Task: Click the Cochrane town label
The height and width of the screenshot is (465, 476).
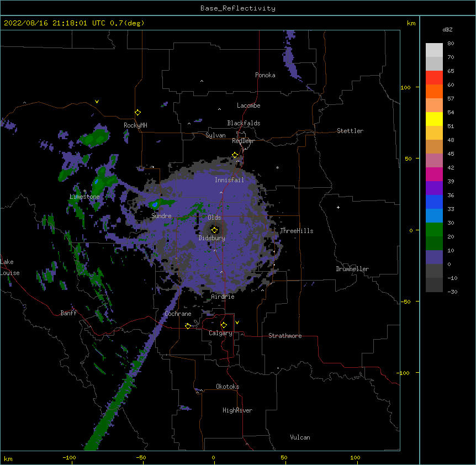Action: coord(178,314)
